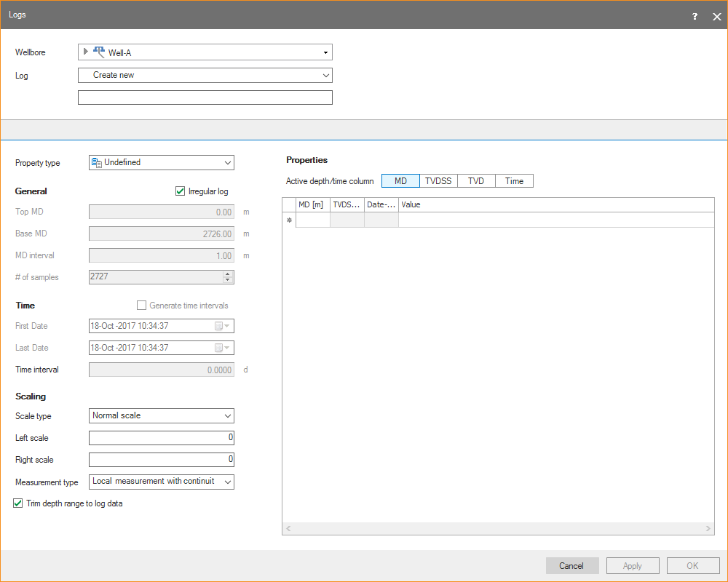Viewport: 728px width, 582px height.
Task: Click the Undefined property type icon
Action: coord(97,163)
